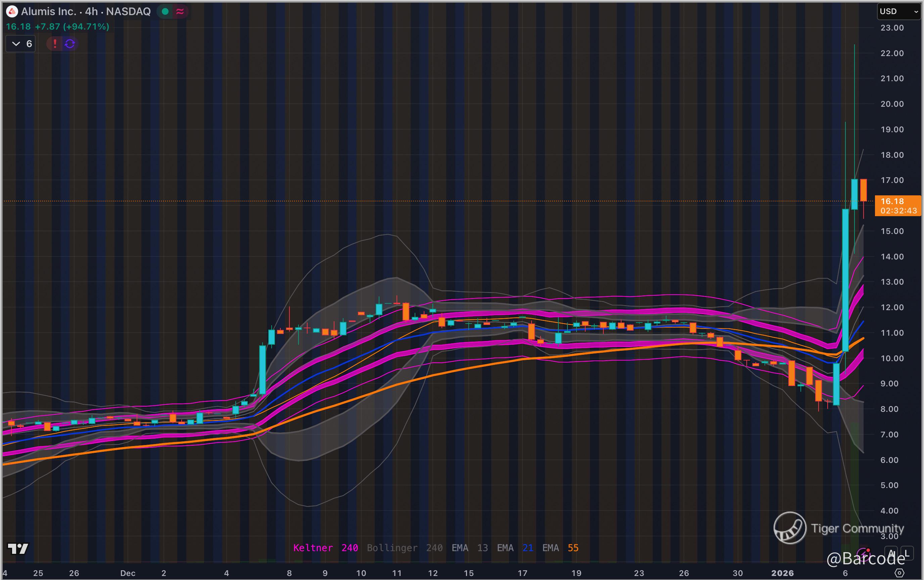Click the Keltner 240 indicator label

click(x=325, y=548)
